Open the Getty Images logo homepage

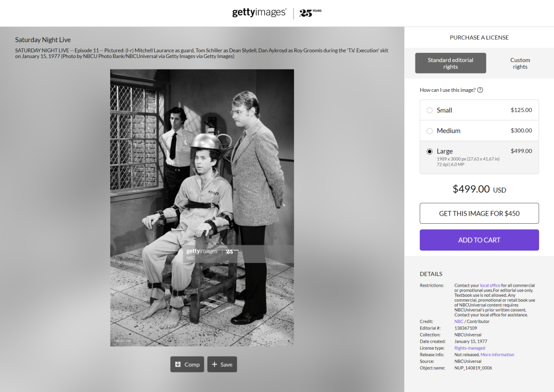tap(259, 13)
